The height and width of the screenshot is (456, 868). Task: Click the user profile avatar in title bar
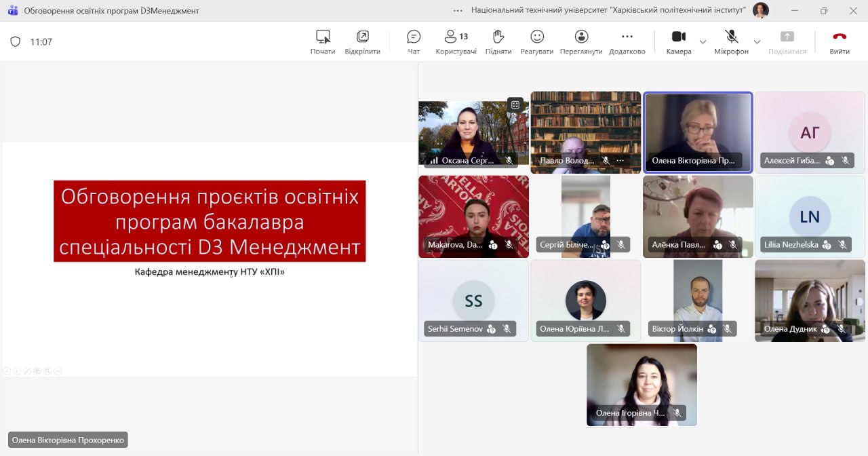tap(761, 10)
